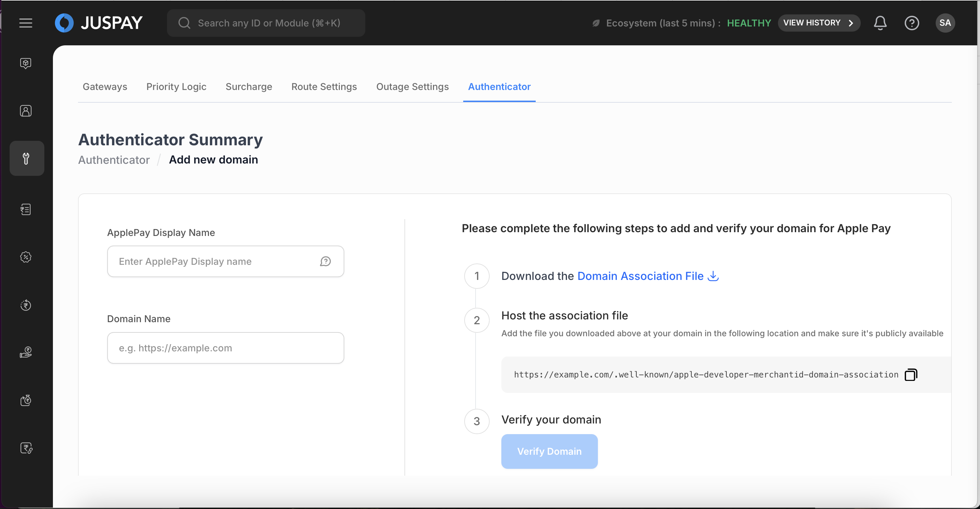Click the ApplePay display name help icon
The width and height of the screenshot is (980, 509).
click(325, 261)
